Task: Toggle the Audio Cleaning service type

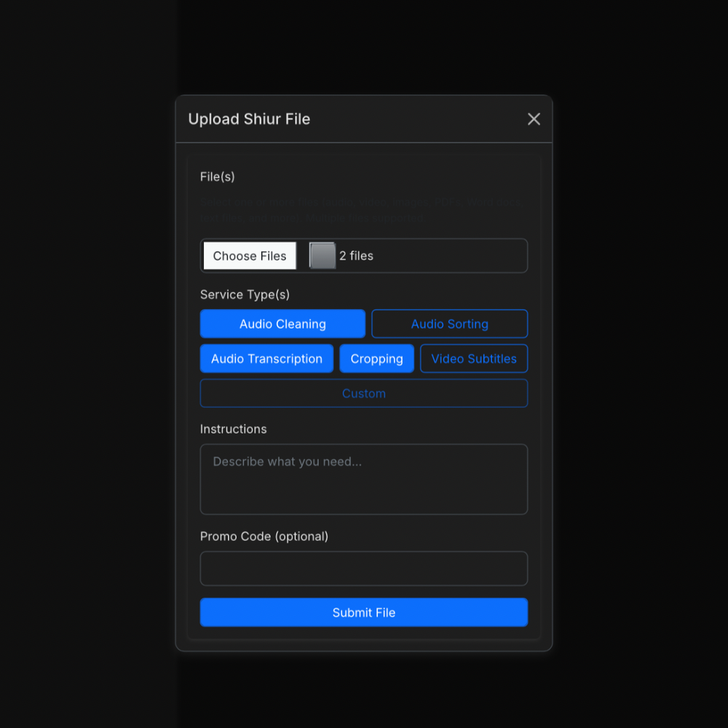Action: [x=282, y=323]
